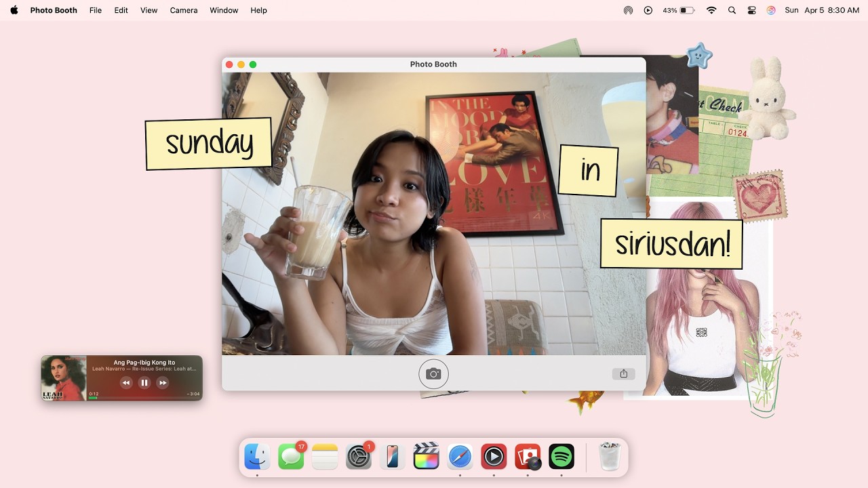The image size is (868, 488).
Task: Open Notes from the Dock
Action: coord(325,456)
